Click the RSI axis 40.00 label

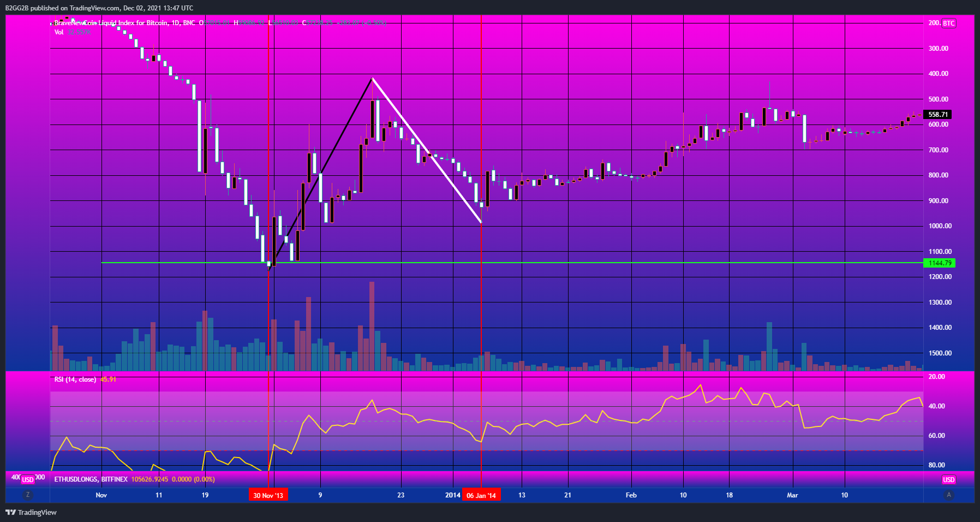[x=937, y=406]
